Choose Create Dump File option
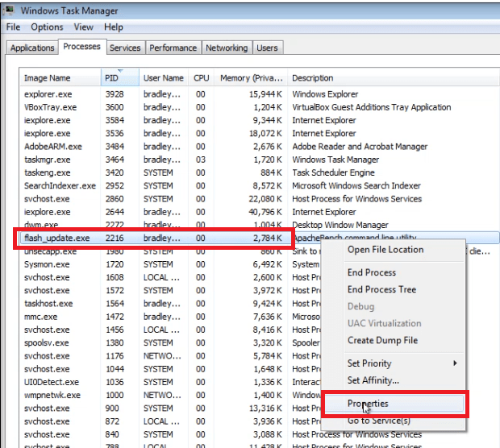The height and width of the screenshot is (448, 500). click(382, 341)
